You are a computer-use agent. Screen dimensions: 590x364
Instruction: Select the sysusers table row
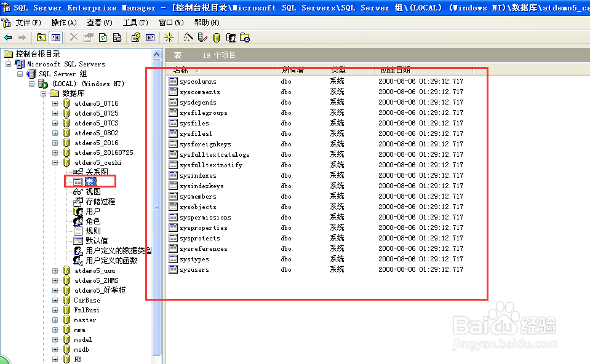point(194,269)
